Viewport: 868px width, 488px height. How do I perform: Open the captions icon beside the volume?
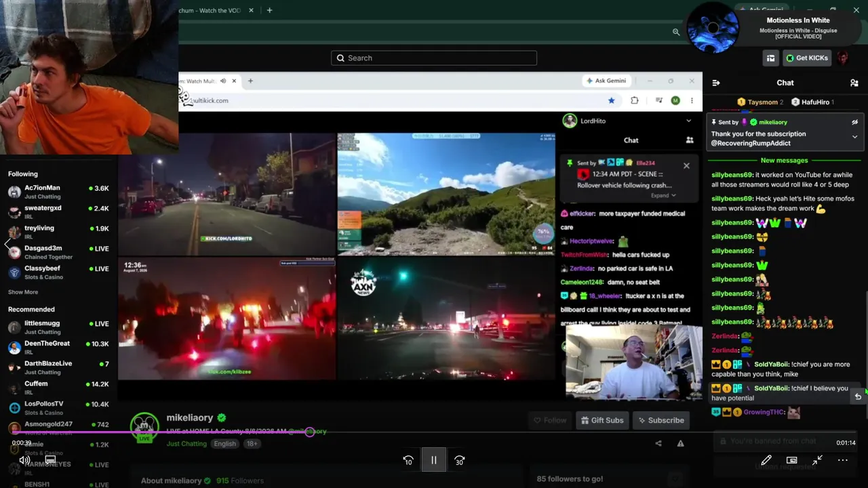pos(50,460)
